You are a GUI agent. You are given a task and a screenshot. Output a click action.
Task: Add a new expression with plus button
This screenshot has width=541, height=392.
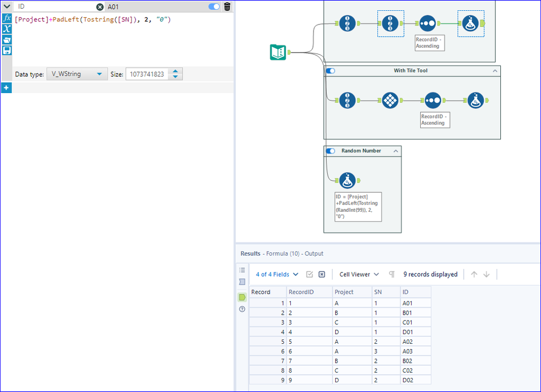tap(6, 88)
